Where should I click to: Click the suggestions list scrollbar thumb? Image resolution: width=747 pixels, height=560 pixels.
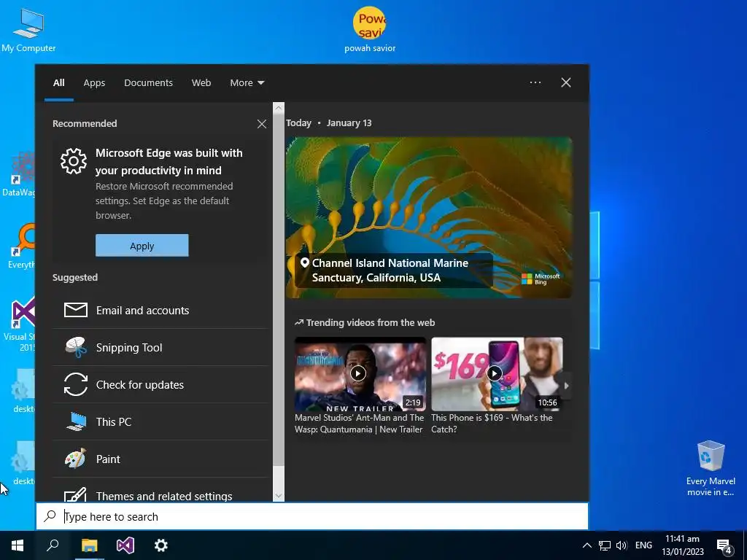(279, 290)
